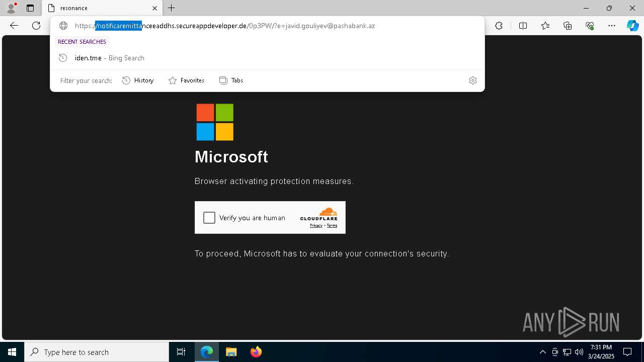644x362 pixels.
Task: Open Settings and more menu
Action: [612, 26]
